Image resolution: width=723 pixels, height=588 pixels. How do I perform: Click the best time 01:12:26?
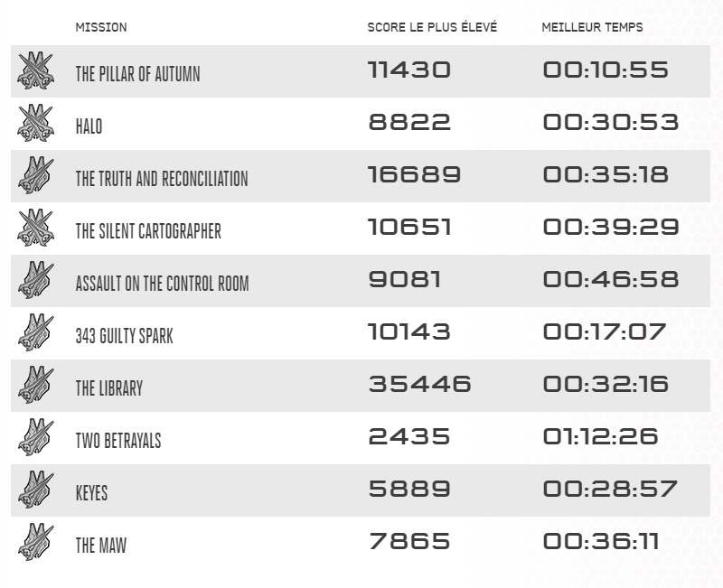(x=600, y=436)
